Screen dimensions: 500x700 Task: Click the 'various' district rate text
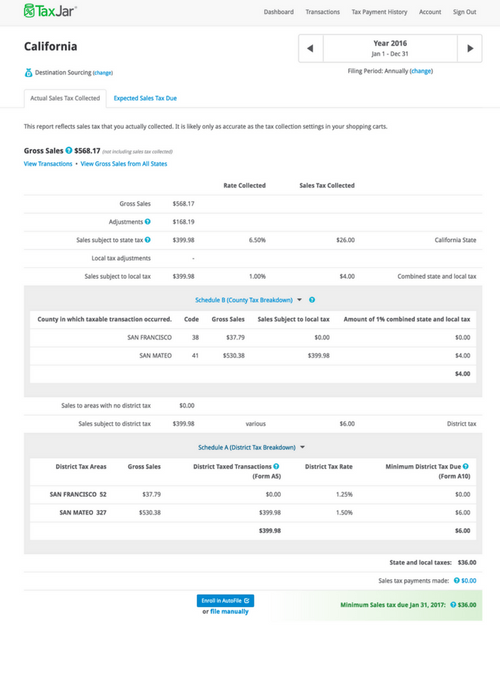[256, 424]
